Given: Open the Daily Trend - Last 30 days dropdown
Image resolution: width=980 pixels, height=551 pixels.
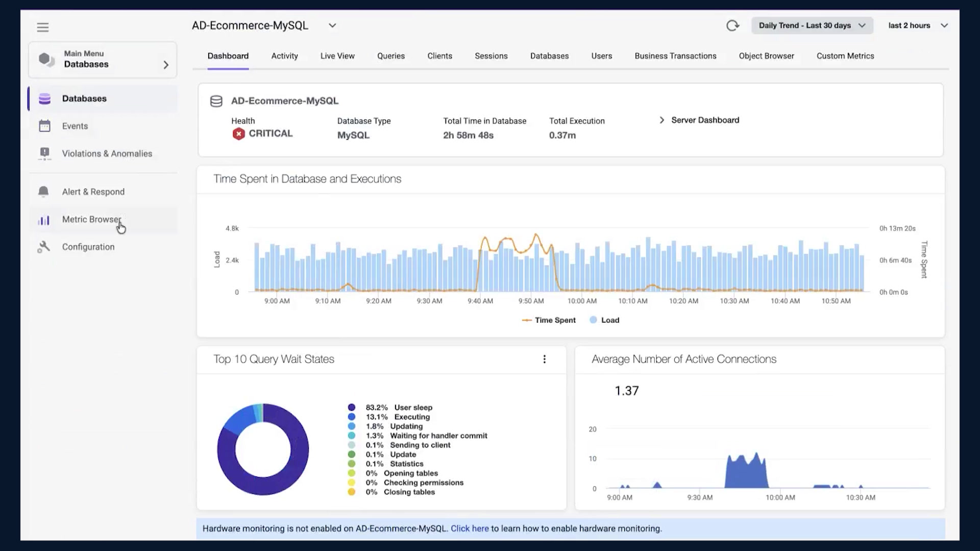Looking at the screenshot, I should [x=812, y=26].
